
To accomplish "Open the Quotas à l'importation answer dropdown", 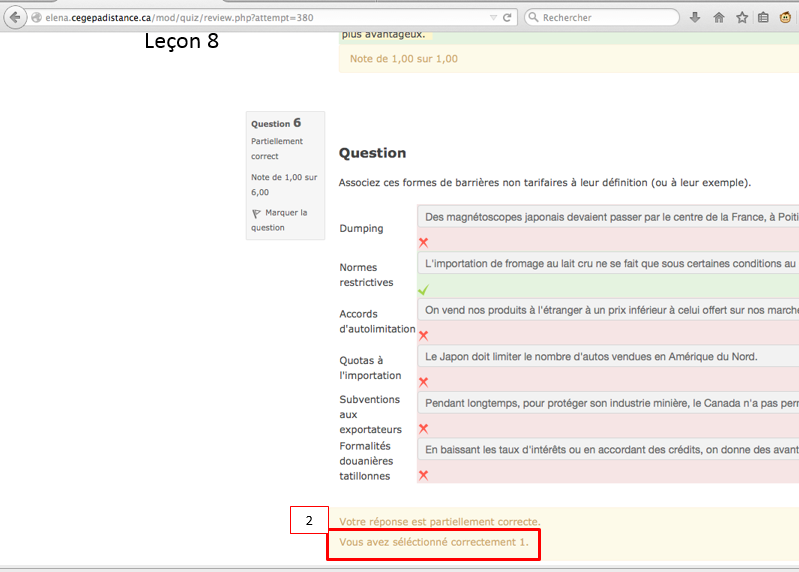I will (608, 356).
